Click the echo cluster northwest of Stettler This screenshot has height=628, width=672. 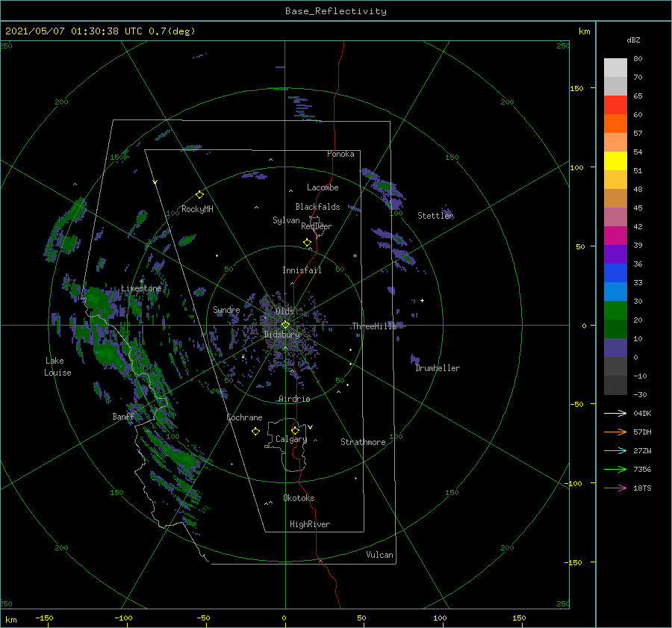(x=384, y=189)
